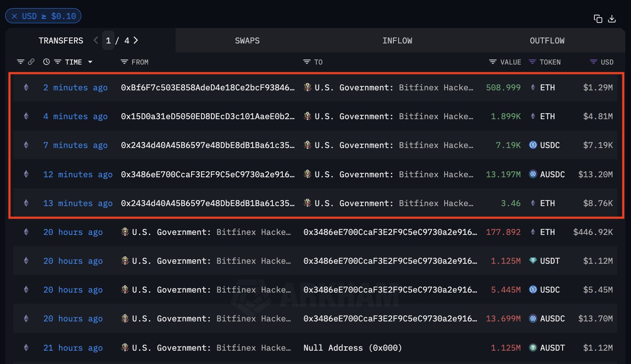
Task: Open the TO column filter
Action: click(307, 62)
